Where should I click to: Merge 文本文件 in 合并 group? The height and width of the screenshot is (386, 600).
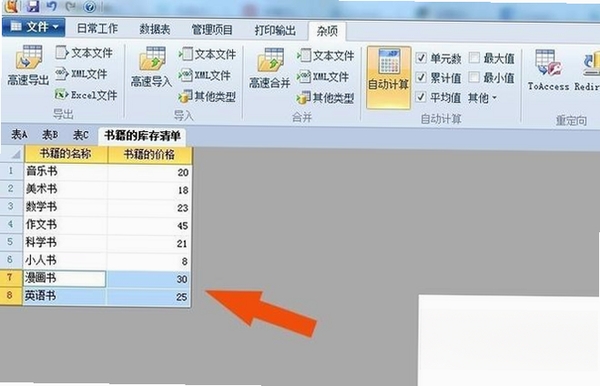(x=326, y=56)
